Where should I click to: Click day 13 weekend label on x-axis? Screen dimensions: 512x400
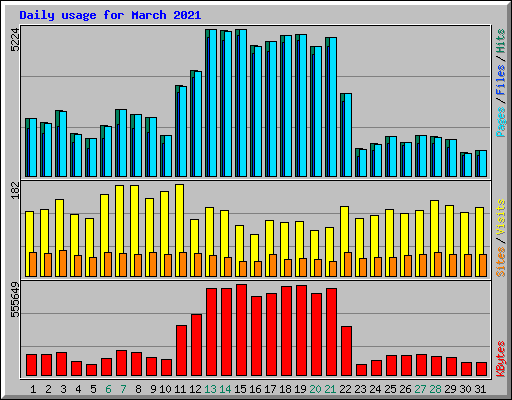pos(210,389)
